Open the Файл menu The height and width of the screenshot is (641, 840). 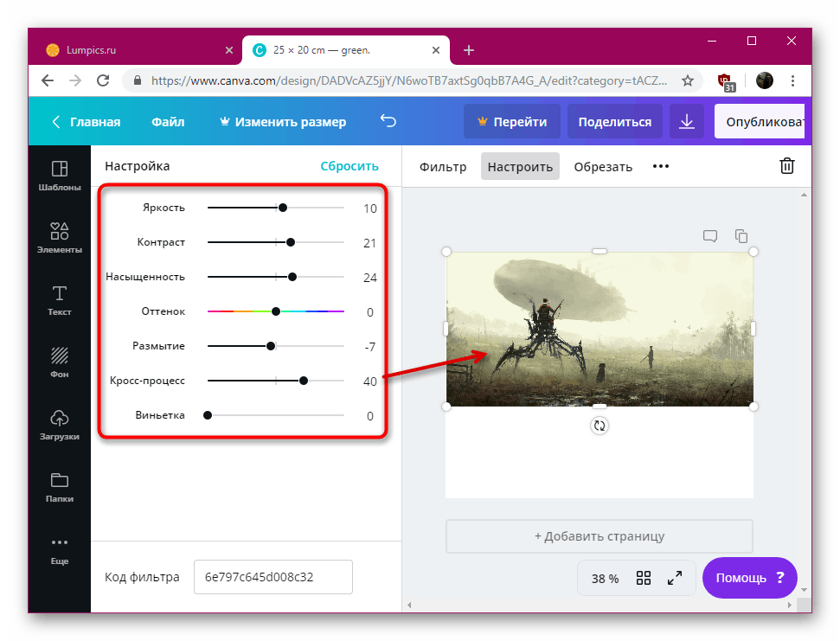(x=168, y=122)
